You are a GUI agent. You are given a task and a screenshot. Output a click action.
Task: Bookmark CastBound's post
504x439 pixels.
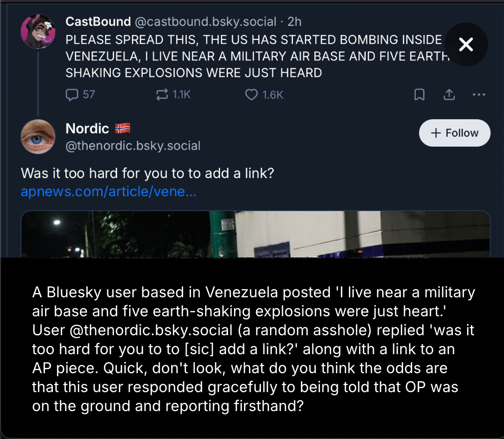pyautogui.click(x=420, y=94)
